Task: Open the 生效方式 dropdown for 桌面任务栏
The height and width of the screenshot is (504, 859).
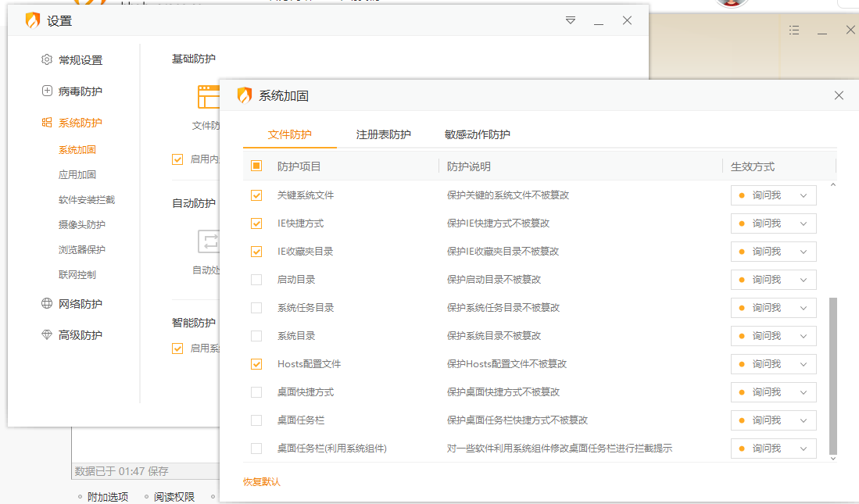Action: coord(773,420)
